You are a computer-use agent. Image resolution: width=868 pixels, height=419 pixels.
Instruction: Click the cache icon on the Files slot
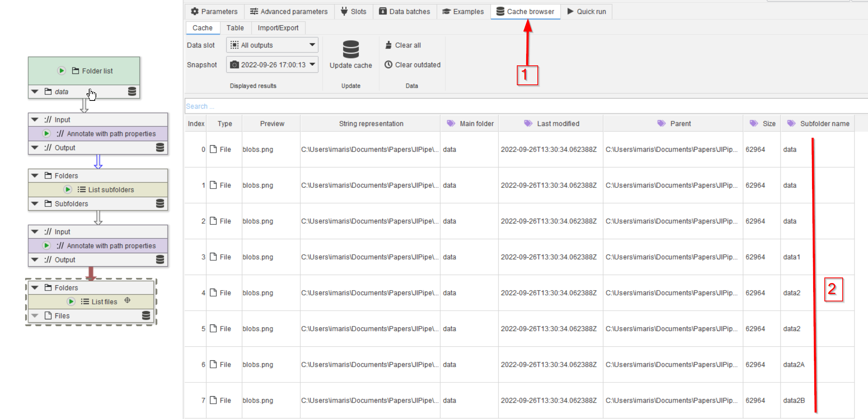(x=146, y=316)
